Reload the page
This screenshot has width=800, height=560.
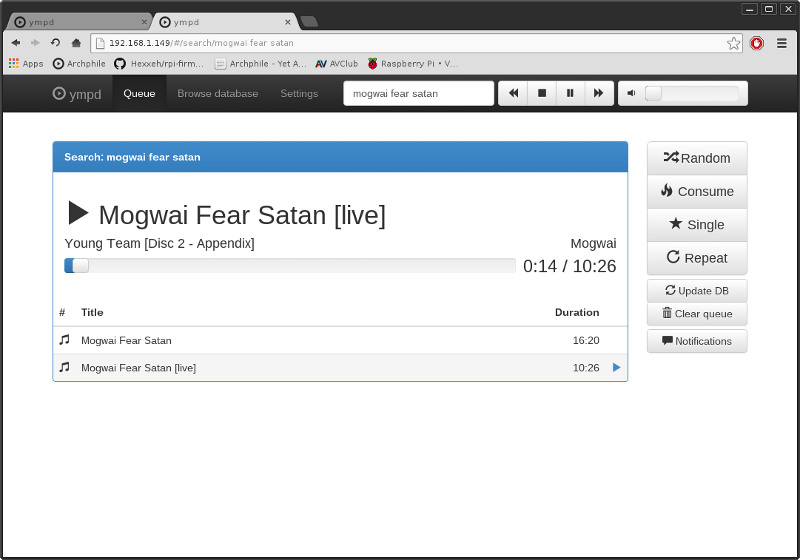(x=55, y=43)
